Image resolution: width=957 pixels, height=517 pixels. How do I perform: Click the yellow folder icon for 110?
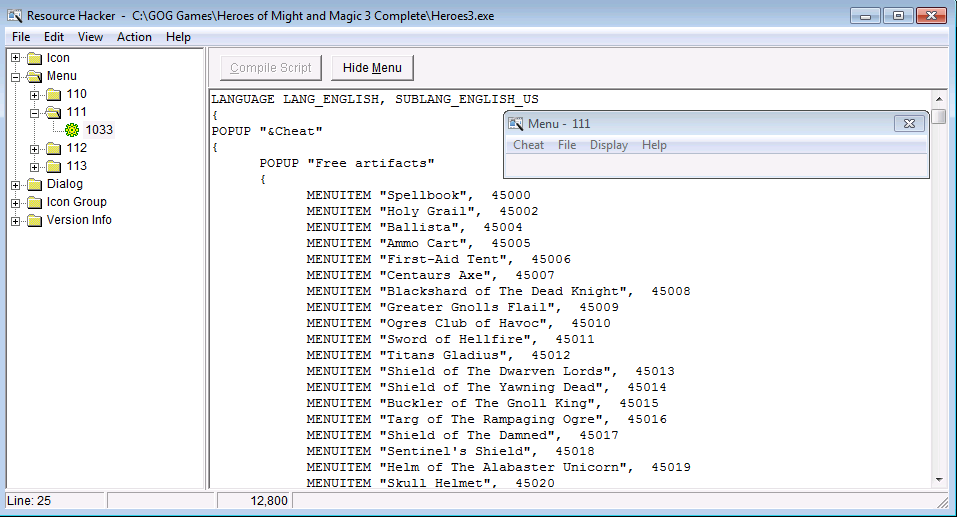coord(53,94)
